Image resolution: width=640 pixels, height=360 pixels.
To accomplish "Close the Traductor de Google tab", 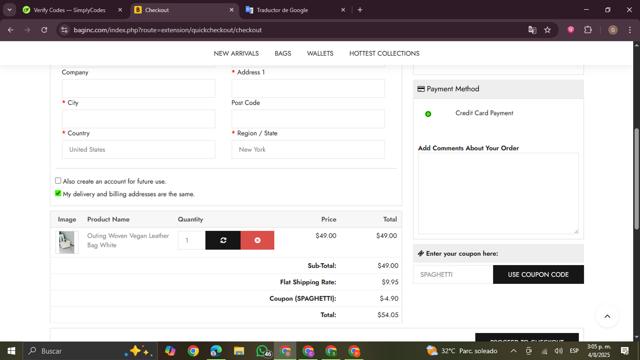I will tap(343, 10).
